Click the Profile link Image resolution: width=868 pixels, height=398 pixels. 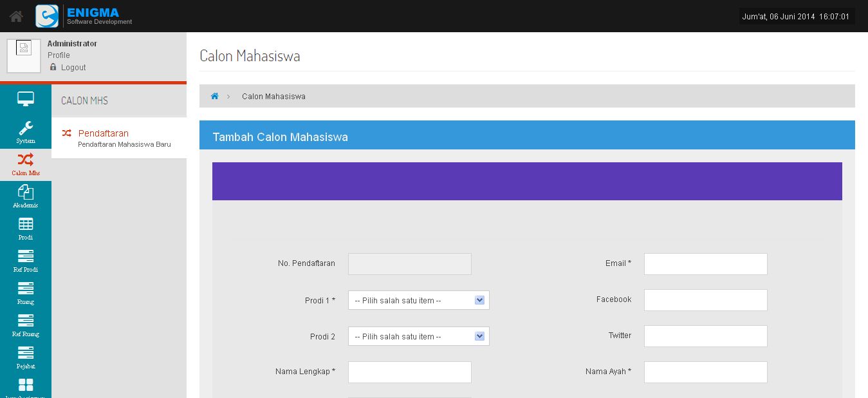point(59,55)
